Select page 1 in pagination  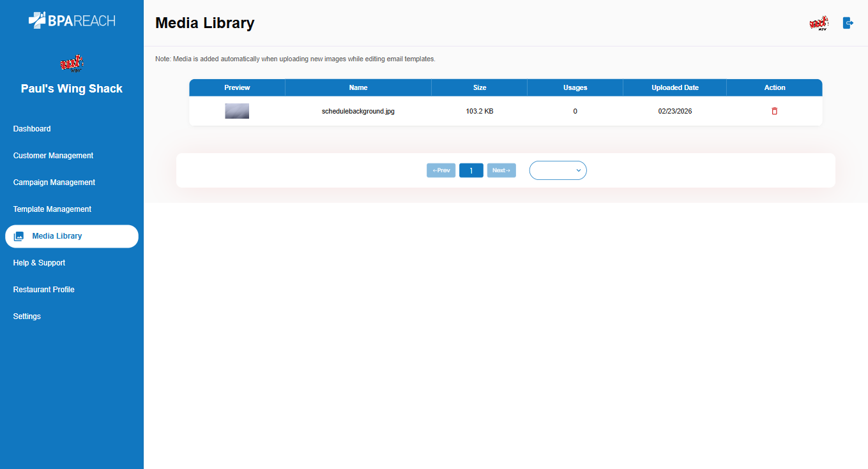tap(471, 170)
